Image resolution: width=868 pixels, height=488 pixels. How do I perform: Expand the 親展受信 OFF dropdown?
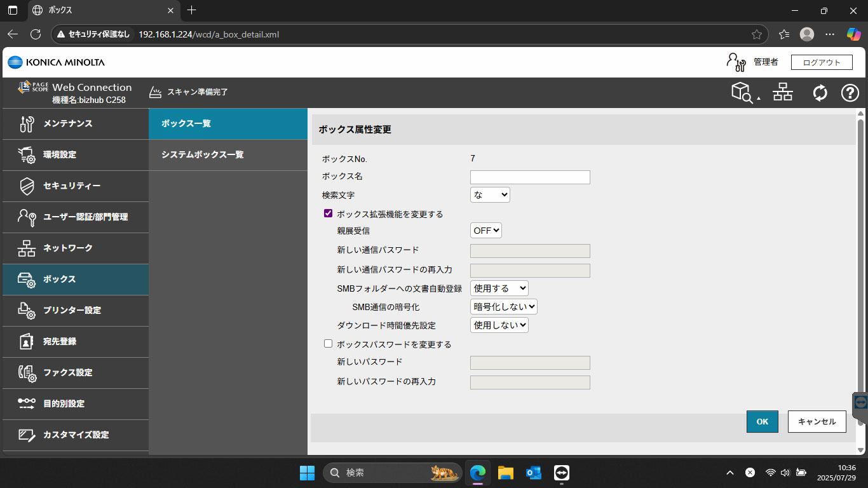(486, 231)
